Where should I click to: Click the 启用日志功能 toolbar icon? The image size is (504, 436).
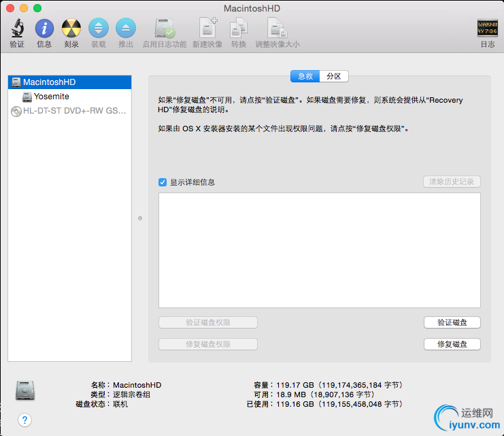point(165,29)
